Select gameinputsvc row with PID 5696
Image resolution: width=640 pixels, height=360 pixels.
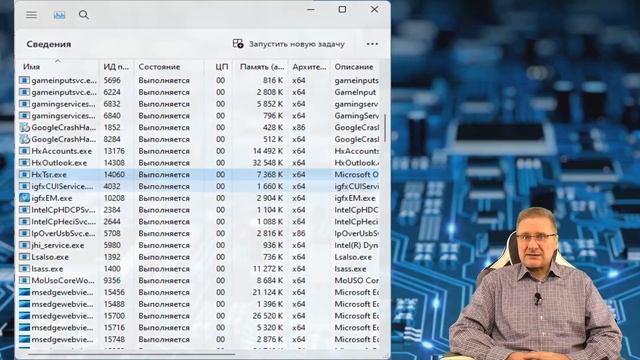click(x=199, y=80)
